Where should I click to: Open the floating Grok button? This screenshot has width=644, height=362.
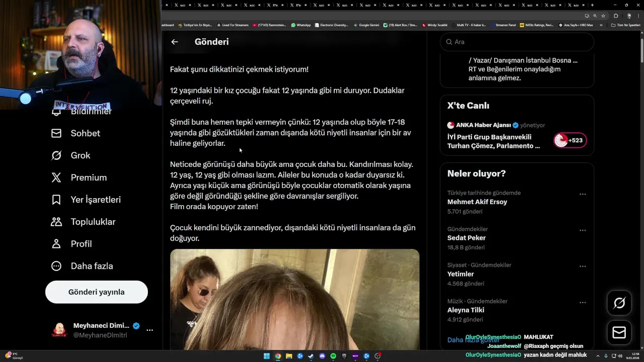point(619,303)
